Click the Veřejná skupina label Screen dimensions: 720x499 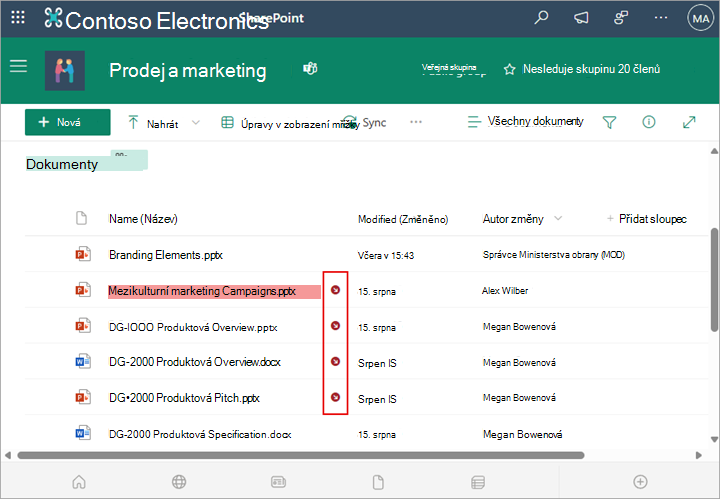pos(449,68)
